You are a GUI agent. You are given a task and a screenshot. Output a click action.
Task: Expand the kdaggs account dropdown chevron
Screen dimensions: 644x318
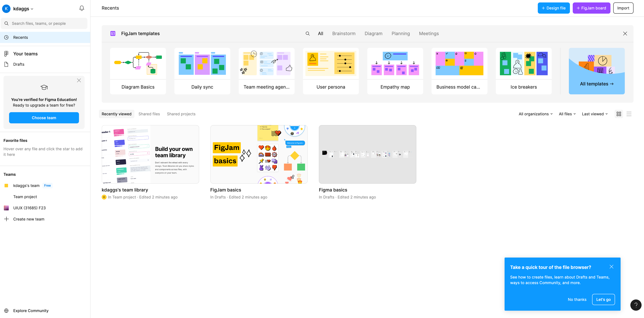[32, 9]
